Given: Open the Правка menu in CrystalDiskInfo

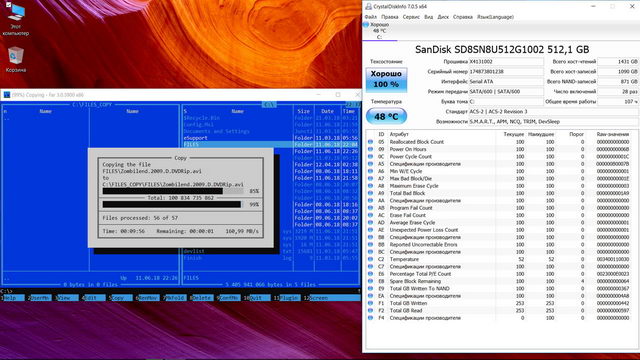Looking at the screenshot, I should [x=390, y=17].
